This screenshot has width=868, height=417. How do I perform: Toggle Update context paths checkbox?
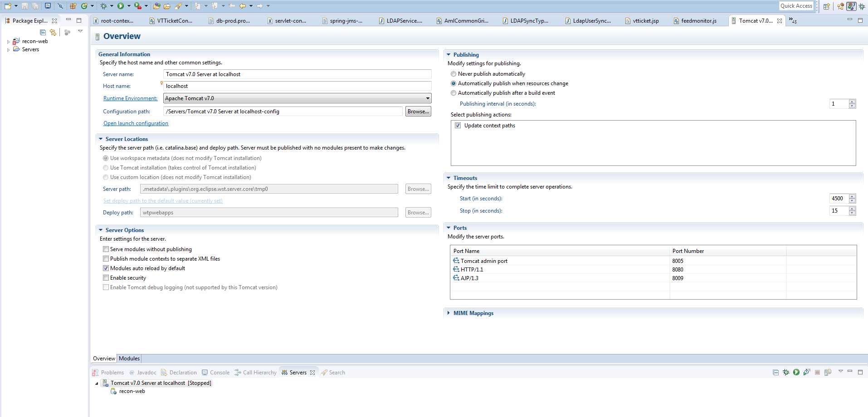coord(458,126)
